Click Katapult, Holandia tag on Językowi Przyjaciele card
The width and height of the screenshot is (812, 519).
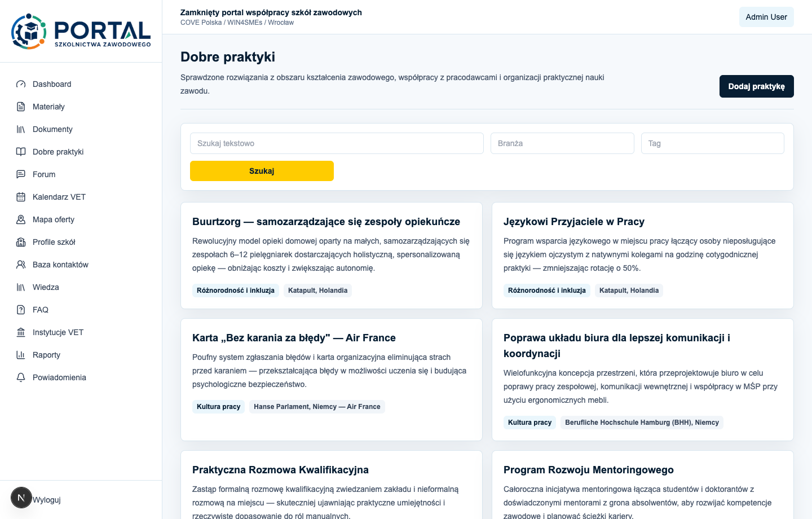pyautogui.click(x=629, y=291)
